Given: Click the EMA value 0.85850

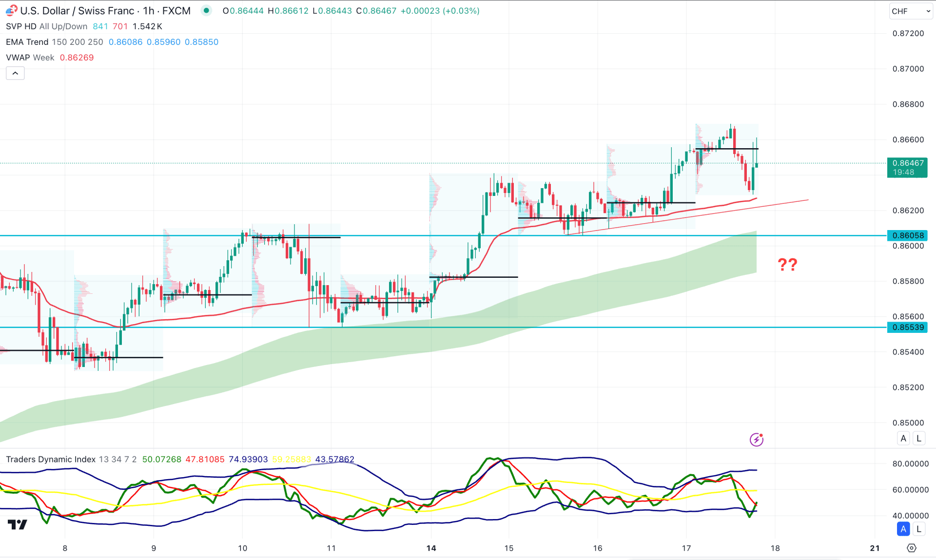Looking at the screenshot, I should click(201, 42).
